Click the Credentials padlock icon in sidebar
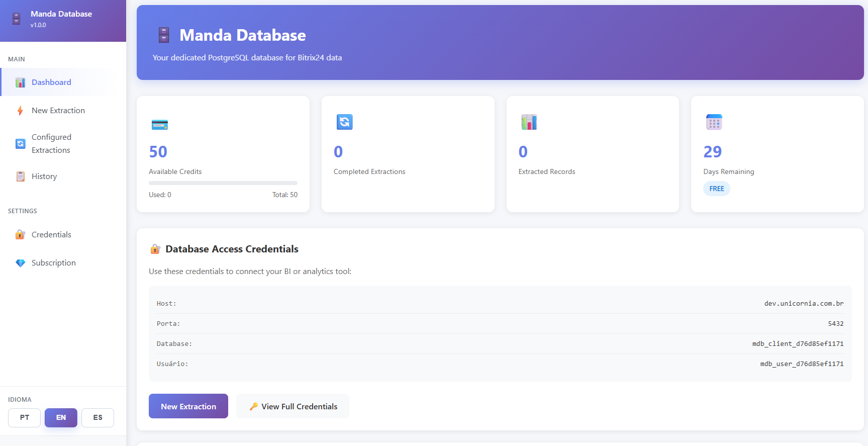 [x=20, y=235]
